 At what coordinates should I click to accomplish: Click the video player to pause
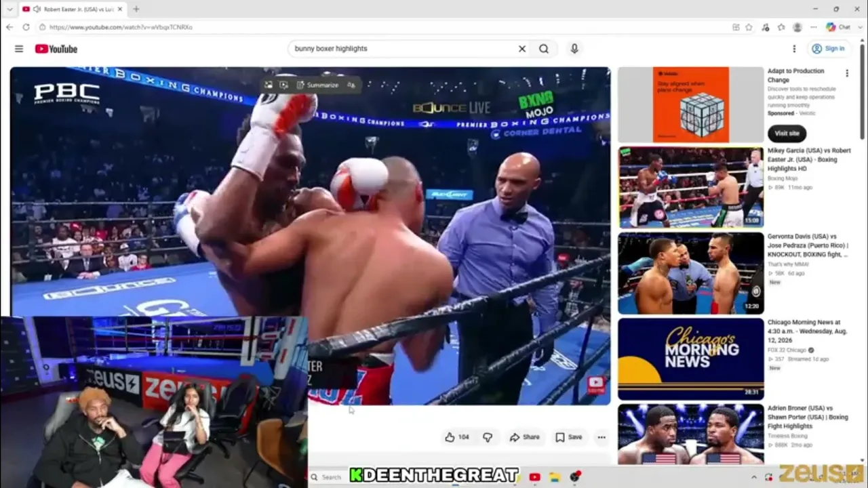310,235
